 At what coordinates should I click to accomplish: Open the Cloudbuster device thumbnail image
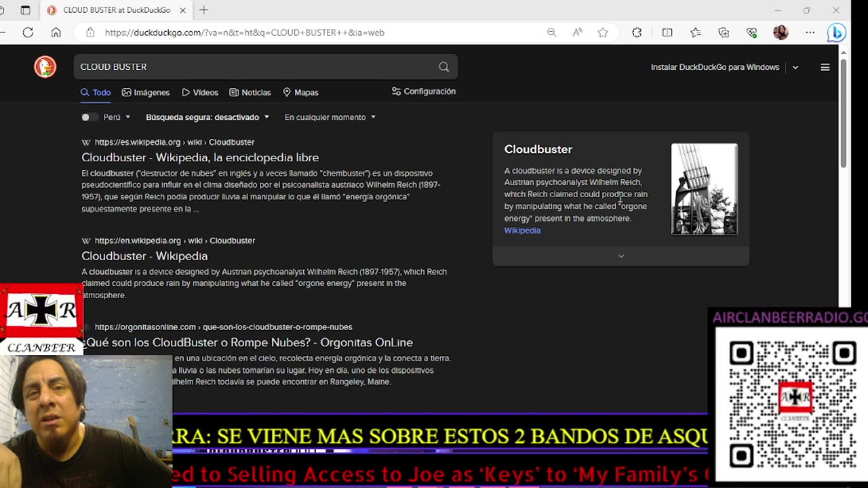point(704,189)
